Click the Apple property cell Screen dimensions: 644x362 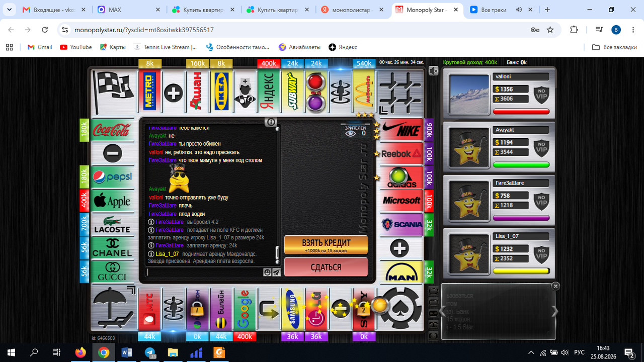coord(112,201)
